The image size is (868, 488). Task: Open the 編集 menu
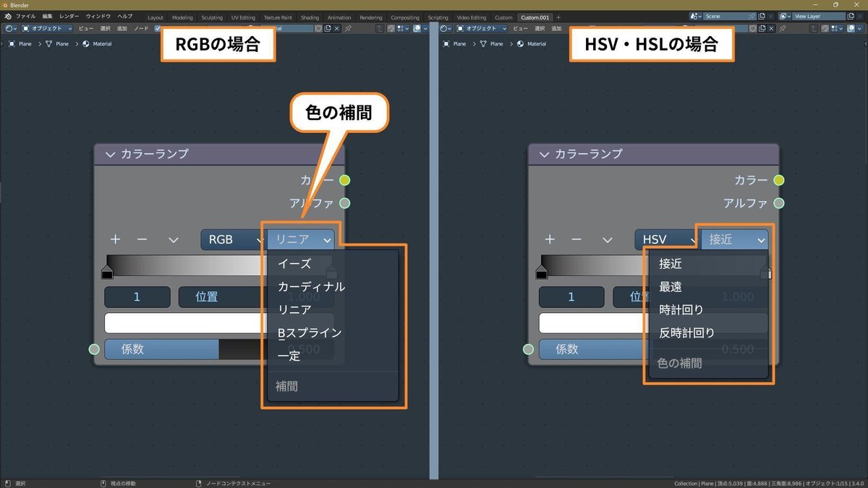pyautogui.click(x=47, y=17)
